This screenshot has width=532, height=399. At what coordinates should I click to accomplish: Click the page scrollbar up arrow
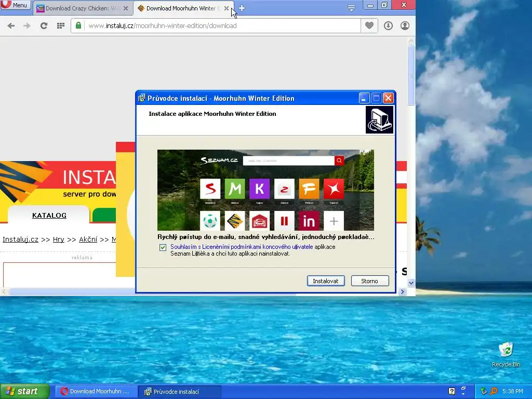tap(411, 42)
